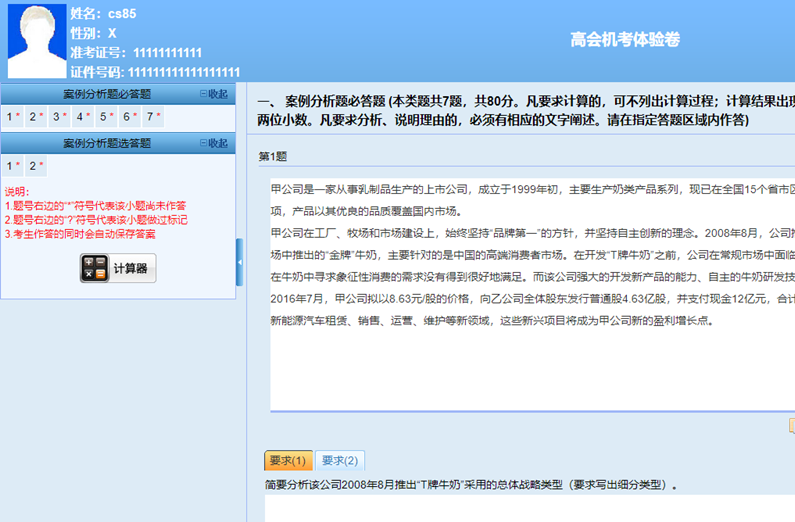The width and height of the screenshot is (795, 522).
Task: Collapse the left sidebar with arrow handle
Action: (x=239, y=264)
